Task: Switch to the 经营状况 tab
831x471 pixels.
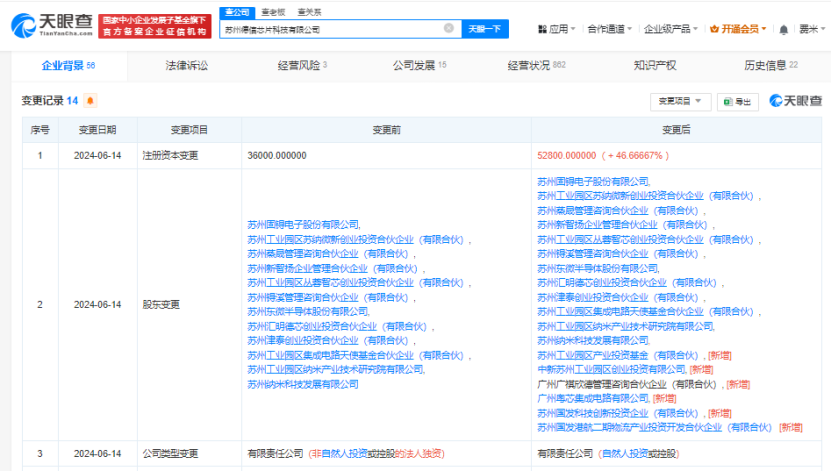Action: point(536,66)
